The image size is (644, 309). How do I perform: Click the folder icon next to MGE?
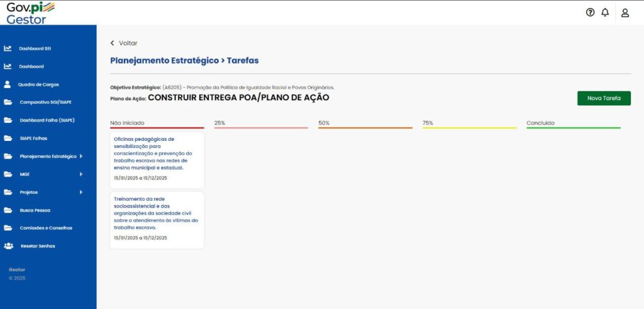[x=8, y=174]
